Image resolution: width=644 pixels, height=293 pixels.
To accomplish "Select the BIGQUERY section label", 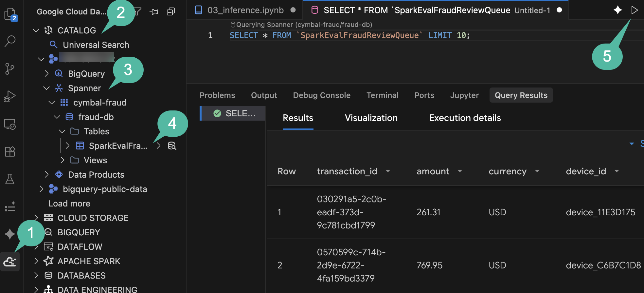I will tap(79, 232).
